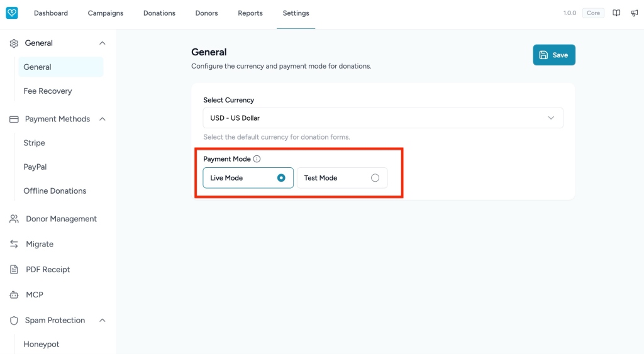Screen dimensions: 644x354
Task: Open MCP settings
Action: click(x=35, y=295)
